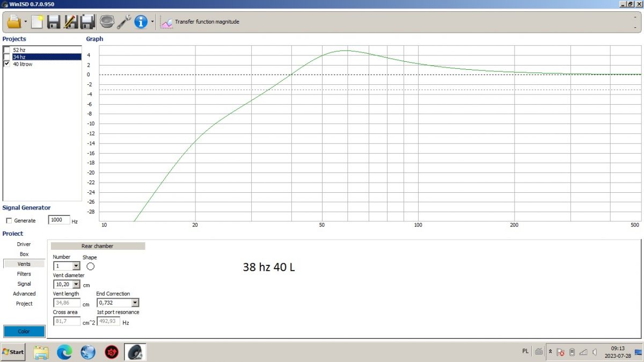Click the volume speaker tray icon
644x362 pixels.
click(x=595, y=352)
